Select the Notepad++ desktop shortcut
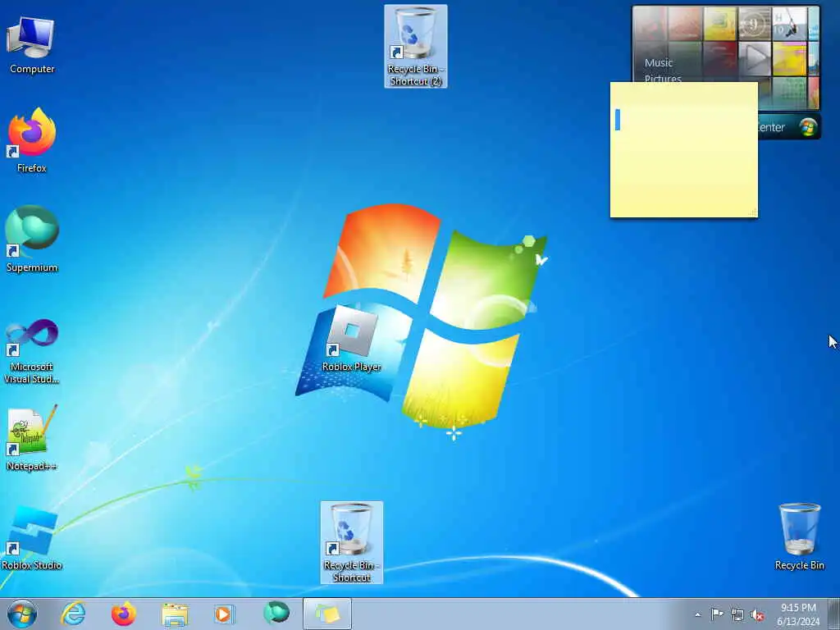This screenshot has width=840, height=630. click(32, 438)
